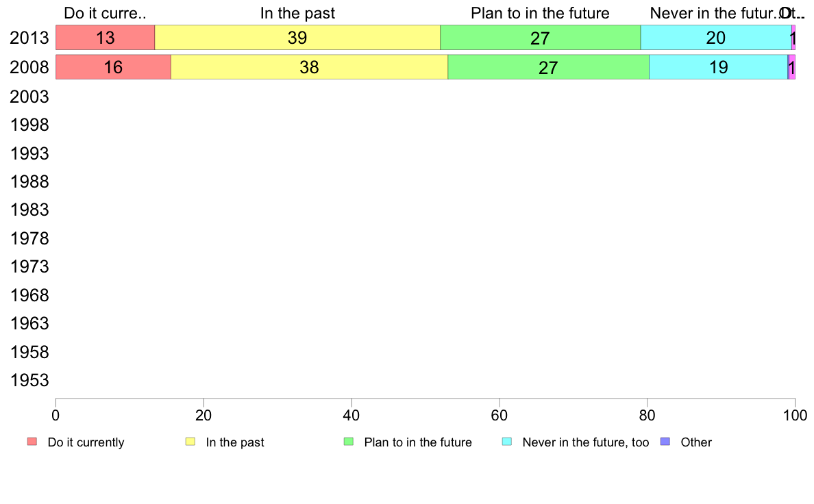Select the 2013 cyan bar segment showing 20
The width and height of the screenshot is (814, 504).
716,38
